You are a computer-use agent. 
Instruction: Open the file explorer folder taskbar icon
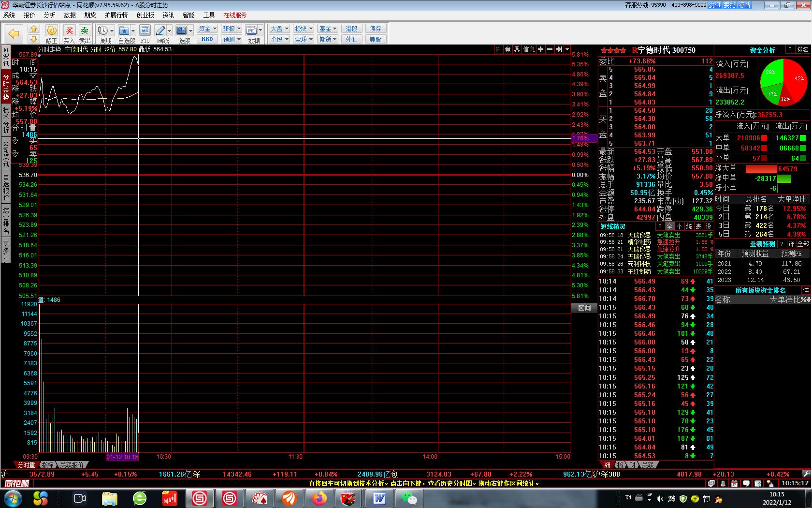coord(110,498)
